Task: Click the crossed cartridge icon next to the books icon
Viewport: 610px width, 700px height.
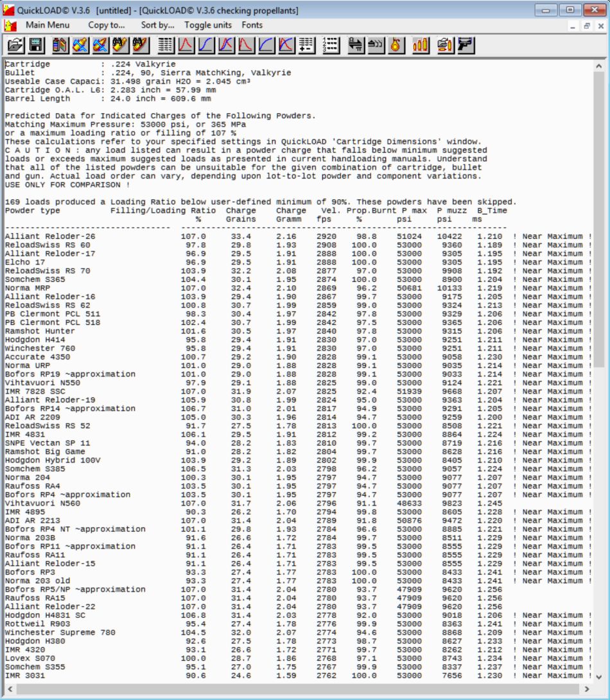Action: (80, 45)
